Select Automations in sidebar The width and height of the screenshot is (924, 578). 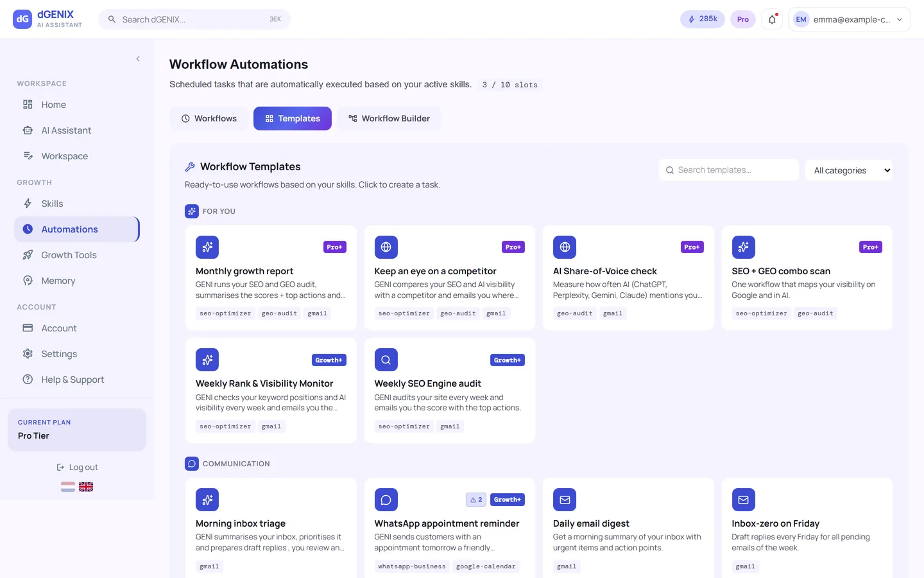76,229
